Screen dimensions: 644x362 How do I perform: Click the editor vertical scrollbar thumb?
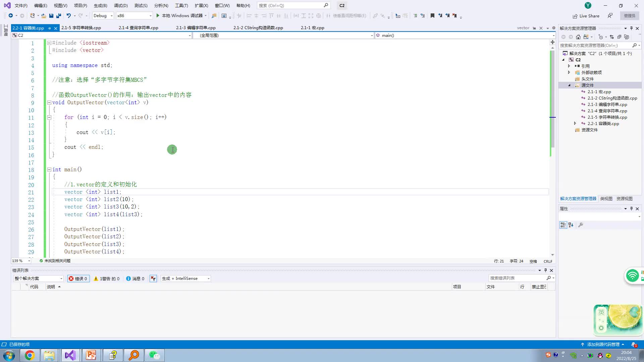(552, 99)
